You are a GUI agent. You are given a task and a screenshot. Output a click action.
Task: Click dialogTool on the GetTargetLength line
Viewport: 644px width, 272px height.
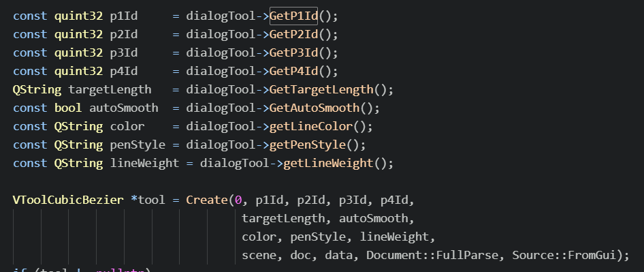pyautogui.click(x=221, y=90)
